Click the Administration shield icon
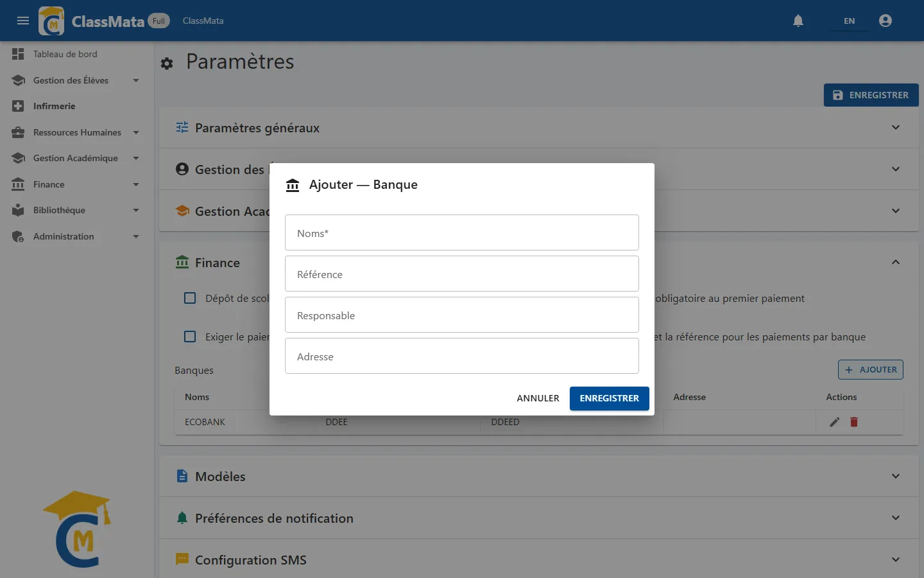The height and width of the screenshot is (578, 924). click(x=18, y=236)
